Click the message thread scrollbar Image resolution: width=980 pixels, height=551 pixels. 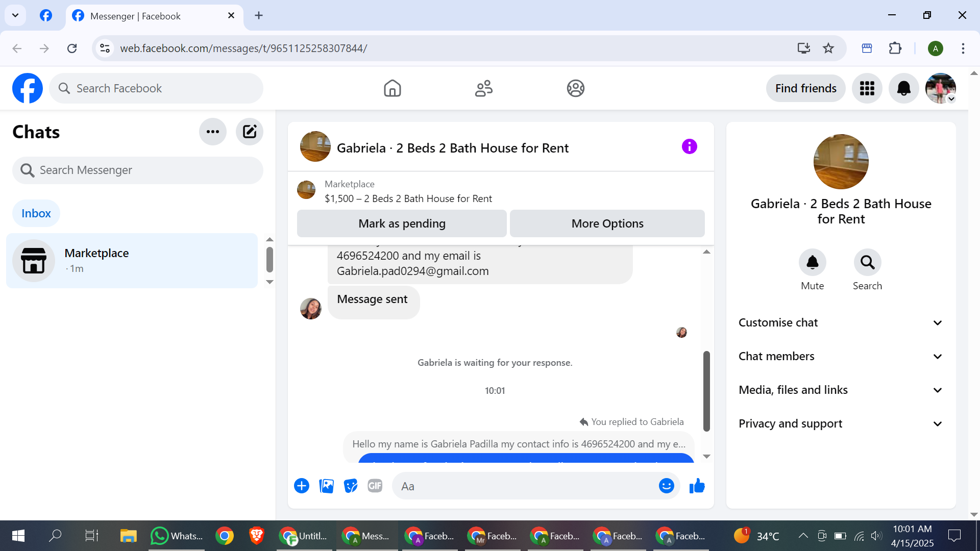tap(706, 390)
